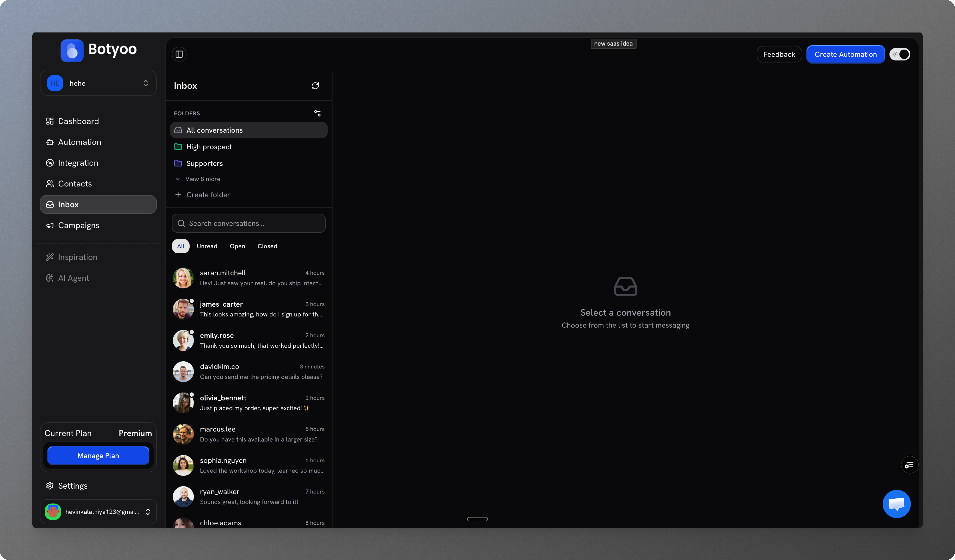Click the Automation bot icon
The height and width of the screenshot is (560, 955).
50,142
